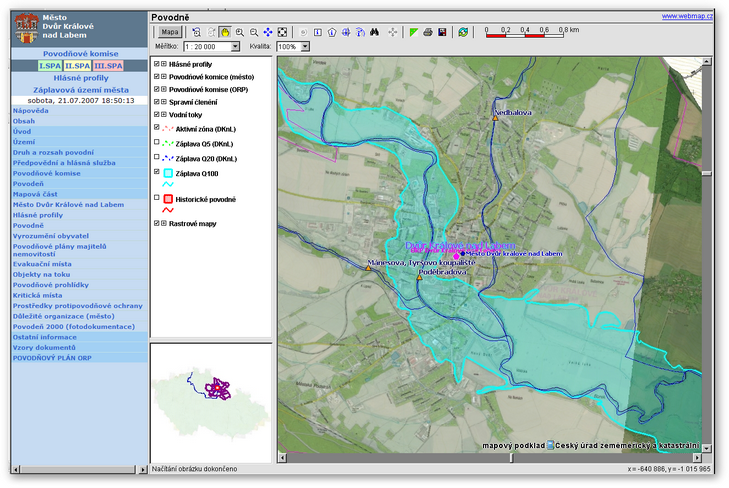Click the Mapa button
Image resolution: width=729 pixels, height=488 pixels.
(x=170, y=32)
